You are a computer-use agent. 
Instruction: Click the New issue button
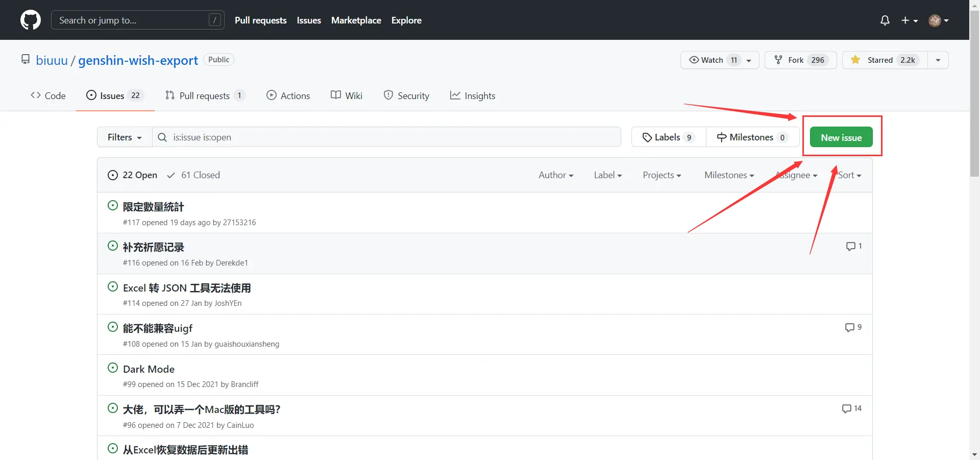[841, 137]
